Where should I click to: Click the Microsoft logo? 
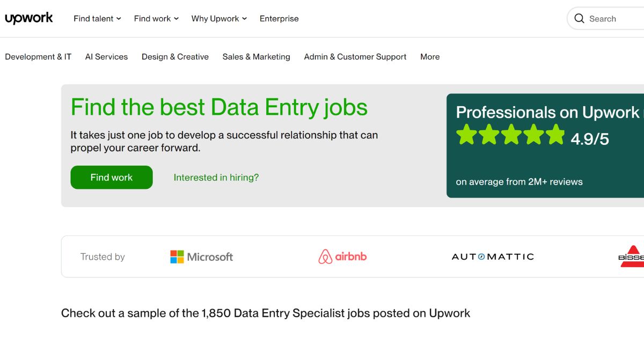(x=201, y=256)
